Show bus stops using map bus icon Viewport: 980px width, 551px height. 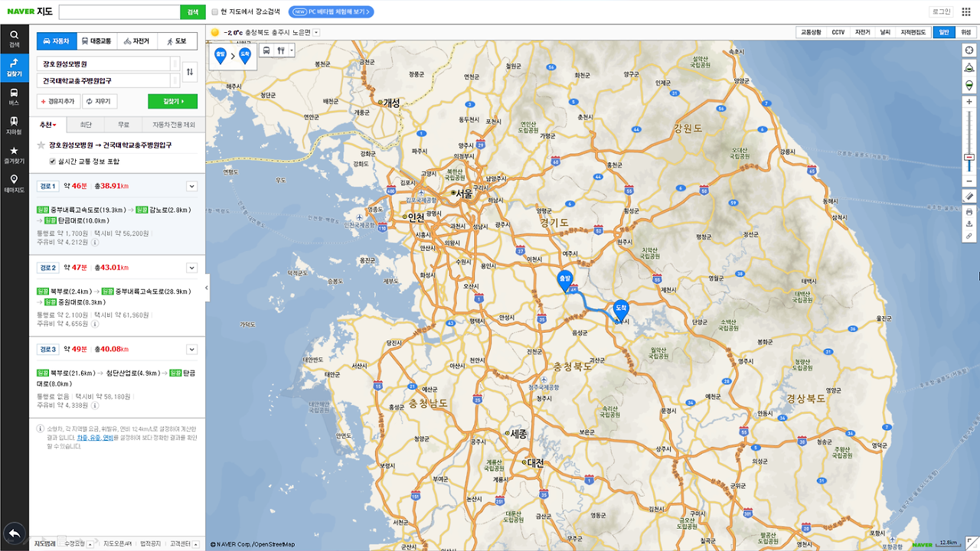[266, 51]
